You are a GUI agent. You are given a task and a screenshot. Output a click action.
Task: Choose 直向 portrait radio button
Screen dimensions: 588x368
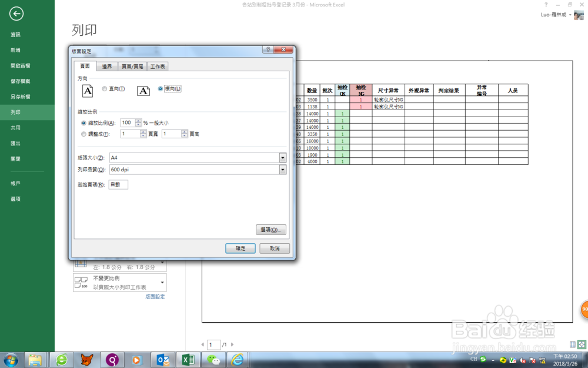(x=105, y=89)
